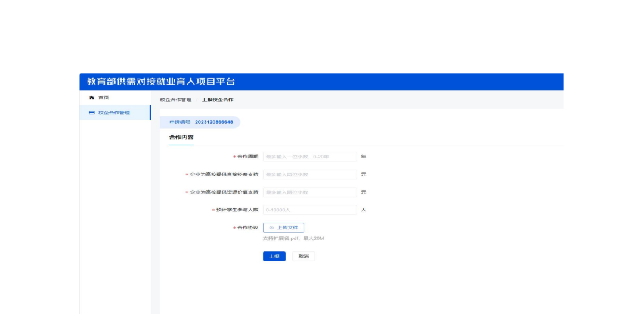This screenshot has height=324, width=644.
Task: Focus the 预计学生参与人数 input field
Action: (x=309, y=210)
